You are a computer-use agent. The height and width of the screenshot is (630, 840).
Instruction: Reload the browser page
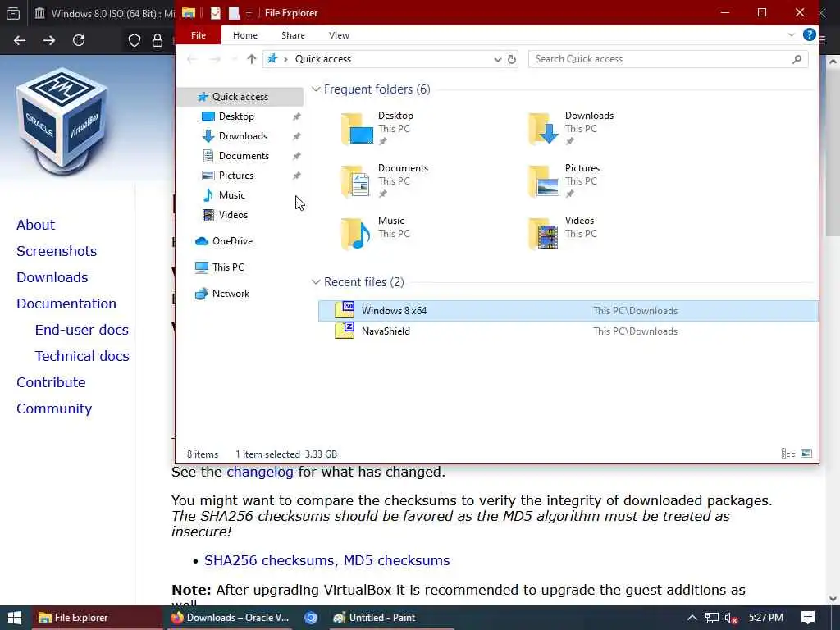(x=79, y=40)
